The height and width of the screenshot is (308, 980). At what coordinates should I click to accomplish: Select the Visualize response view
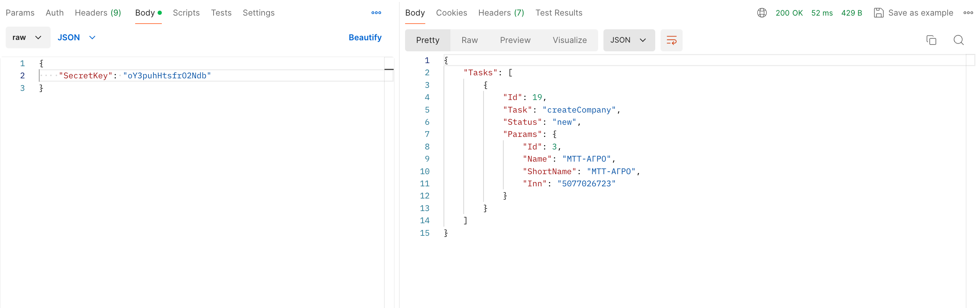[570, 40]
